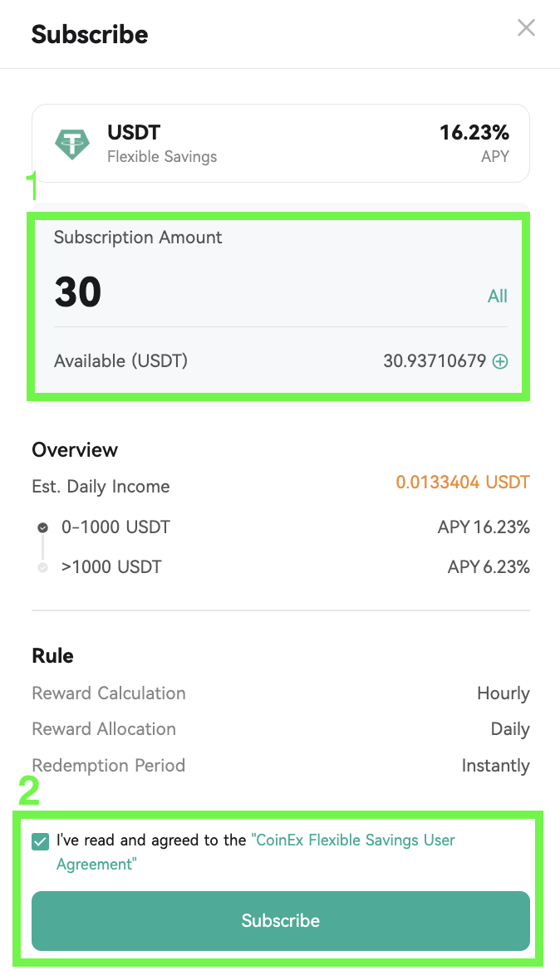Click the APY 6.23% tier rate text

(489, 567)
